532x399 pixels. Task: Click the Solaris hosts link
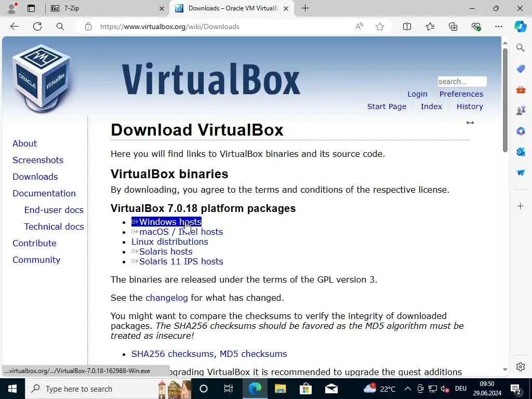point(162,251)
